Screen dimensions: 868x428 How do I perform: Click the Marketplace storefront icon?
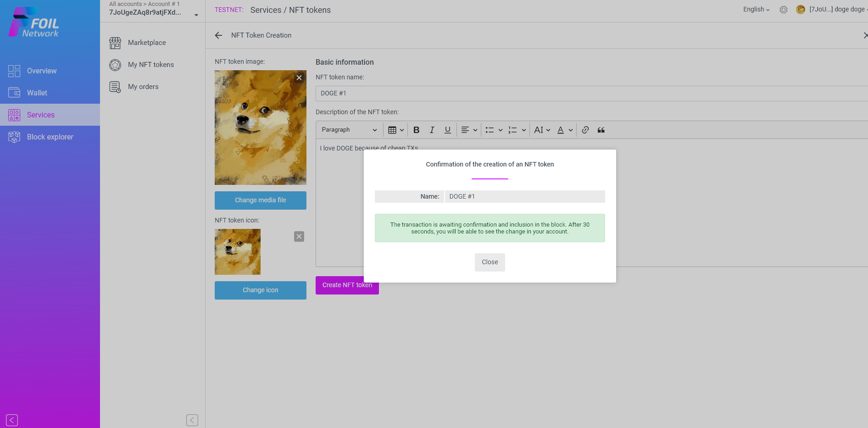coord(115,43)
